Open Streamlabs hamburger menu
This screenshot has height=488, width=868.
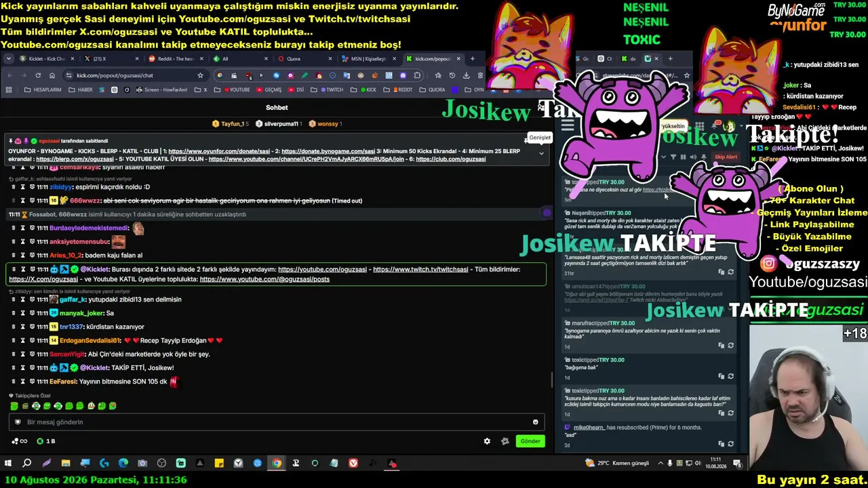pyautogui.click(x=568, y=125)
